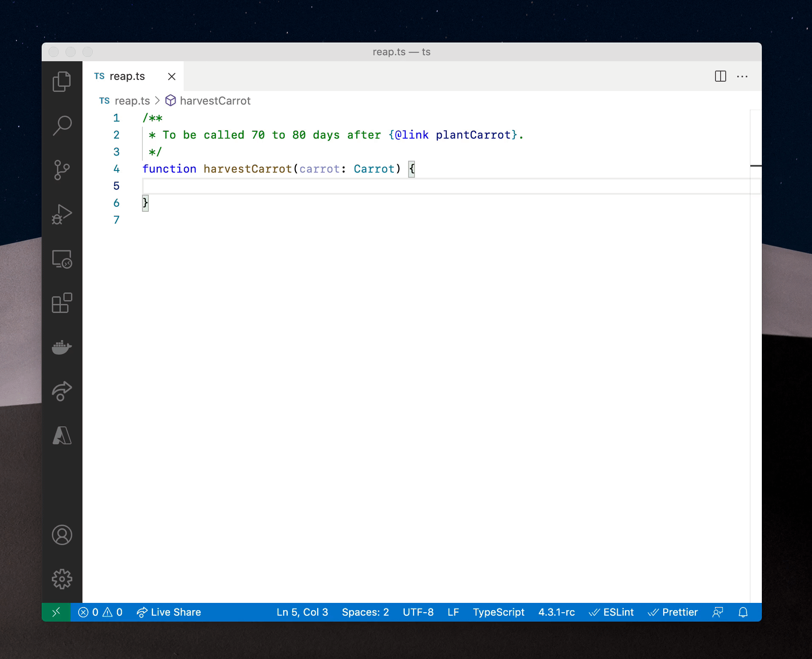Click the errors and warnings counter
Screen dimensions: 812x659
100,612
